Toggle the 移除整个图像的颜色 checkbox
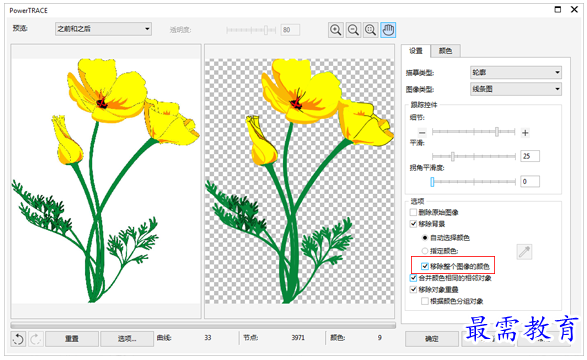This screenshot has height=360, width=587. pyautogui.click(x=425, y=266)
